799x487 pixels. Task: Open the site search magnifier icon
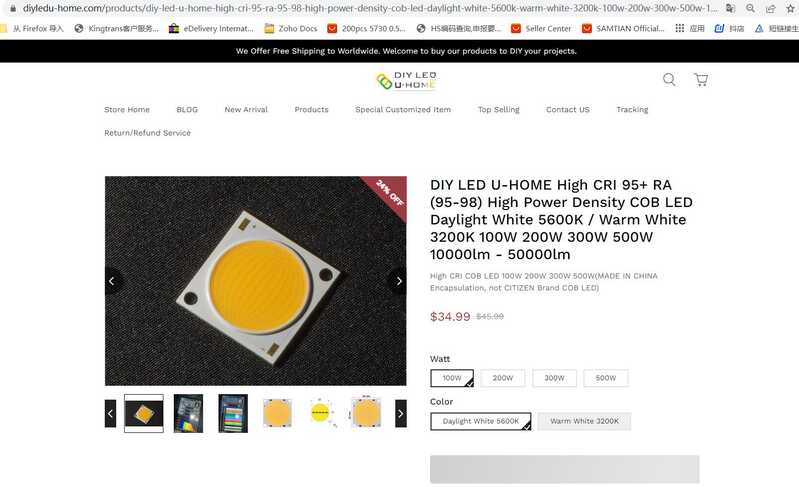[x=669, y=79]
